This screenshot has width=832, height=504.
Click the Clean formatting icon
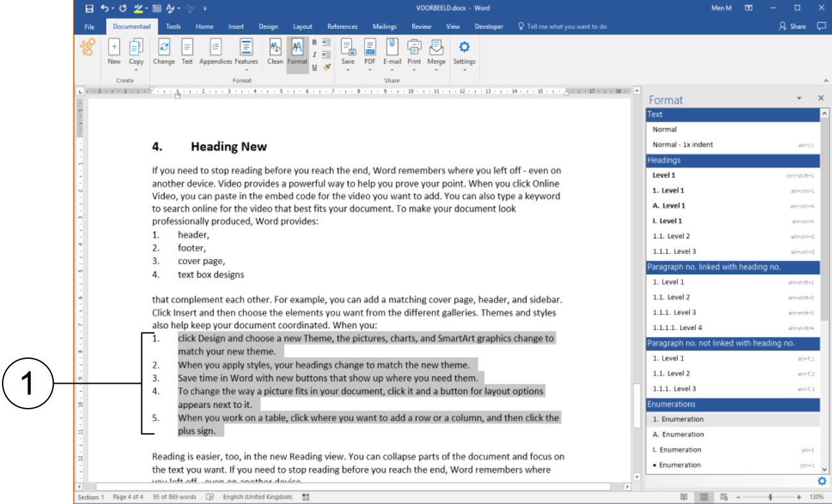point(275,47)
